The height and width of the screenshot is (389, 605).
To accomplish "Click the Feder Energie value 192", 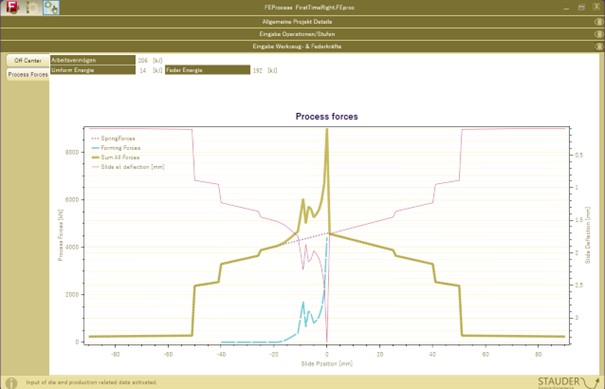I will coord(257,71).
